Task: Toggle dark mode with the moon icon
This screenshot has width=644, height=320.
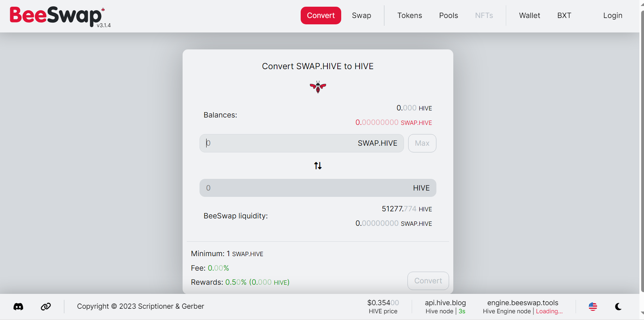Action: [618, 307]
